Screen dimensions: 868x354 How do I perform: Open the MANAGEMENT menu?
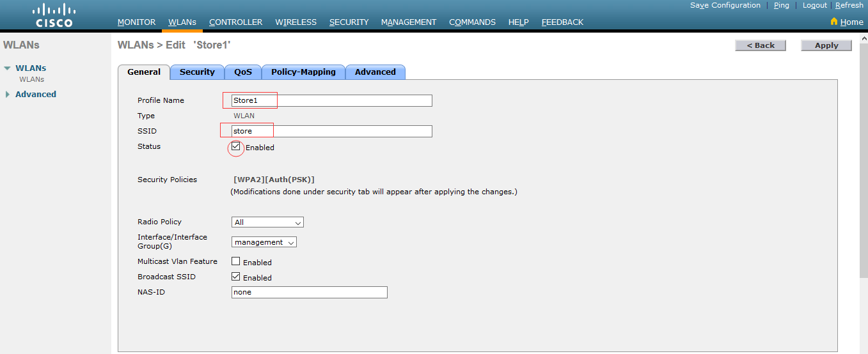tap(409, 22)
